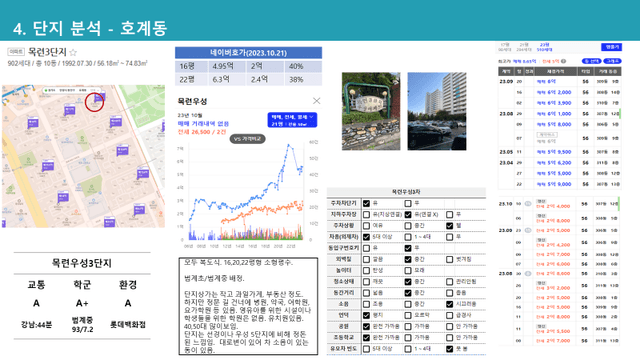The image size is (640, 360).
Task: Select the 17평 size tab
Action: (x=505, y=47)
